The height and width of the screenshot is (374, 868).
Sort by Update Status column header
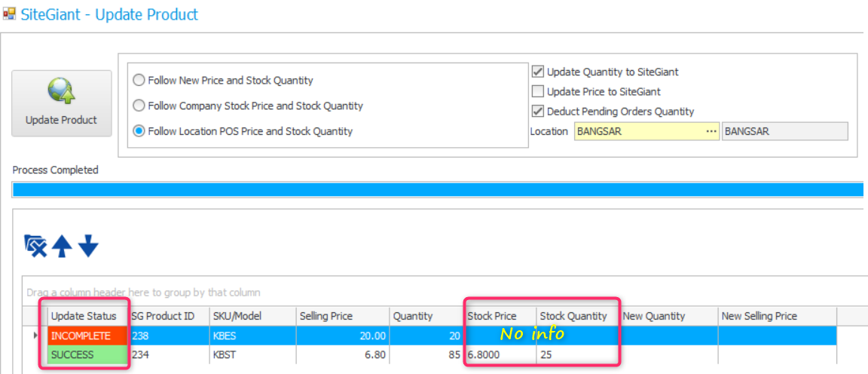[x=88, y=316]
